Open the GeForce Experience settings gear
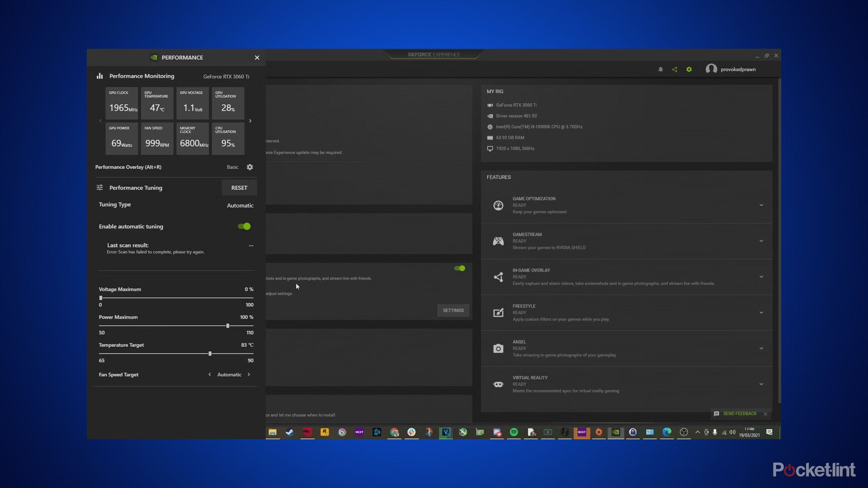868x488 pixels. click(689, 69)
